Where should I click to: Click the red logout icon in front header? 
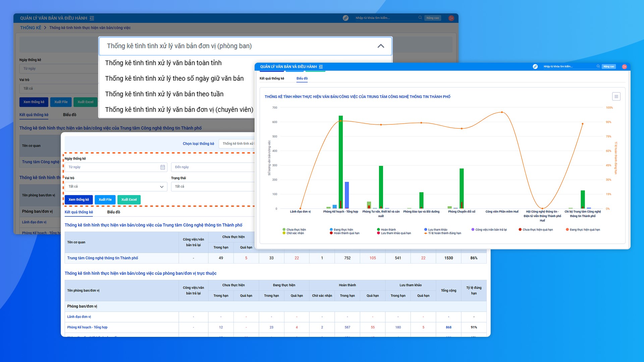624,67
